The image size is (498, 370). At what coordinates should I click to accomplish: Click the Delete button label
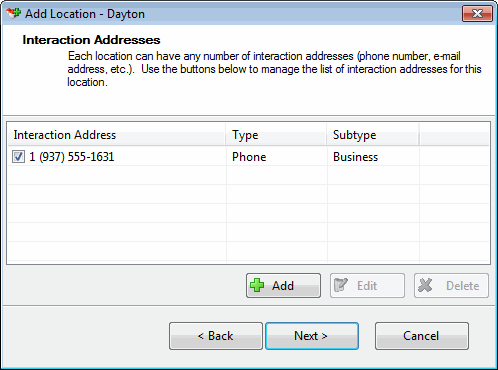[x=462, y=286]
